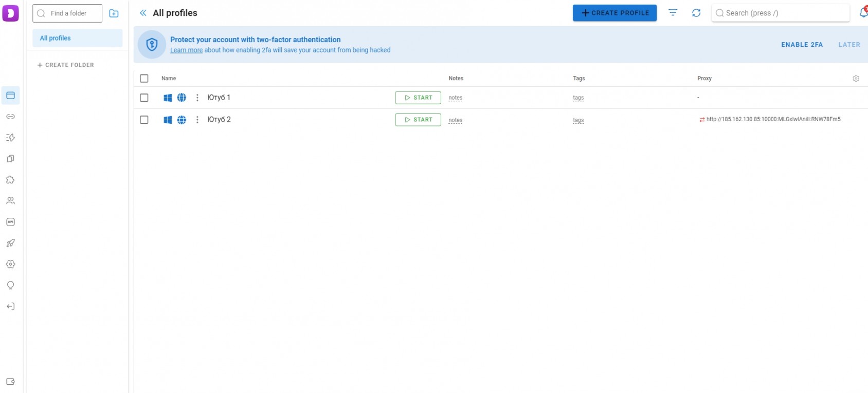
Task: Click the Create Profile button
Action: (x=614, y=13)
